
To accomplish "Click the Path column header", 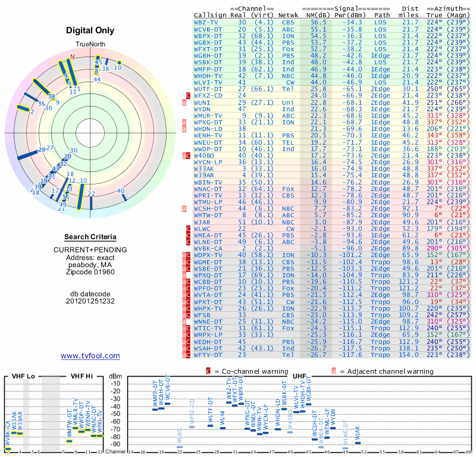I will [x=382, y=15].
